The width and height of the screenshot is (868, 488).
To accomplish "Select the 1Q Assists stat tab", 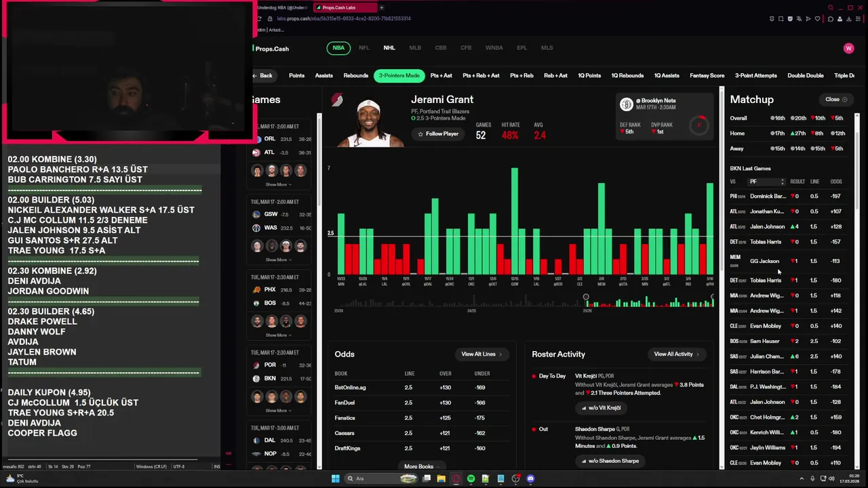I will [x=667, y=76].
